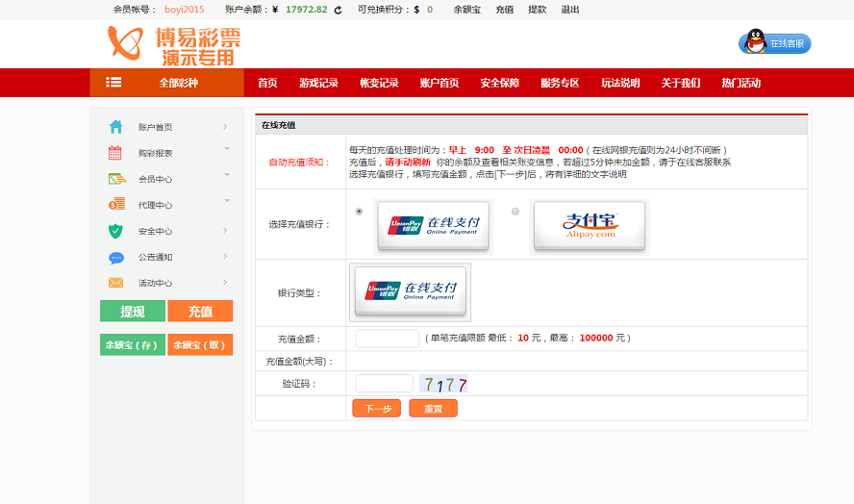This screenshot has height=504, width=854.
Task: Click the green shield icon beside 安全中心
Action: click(x=116, y=231)
